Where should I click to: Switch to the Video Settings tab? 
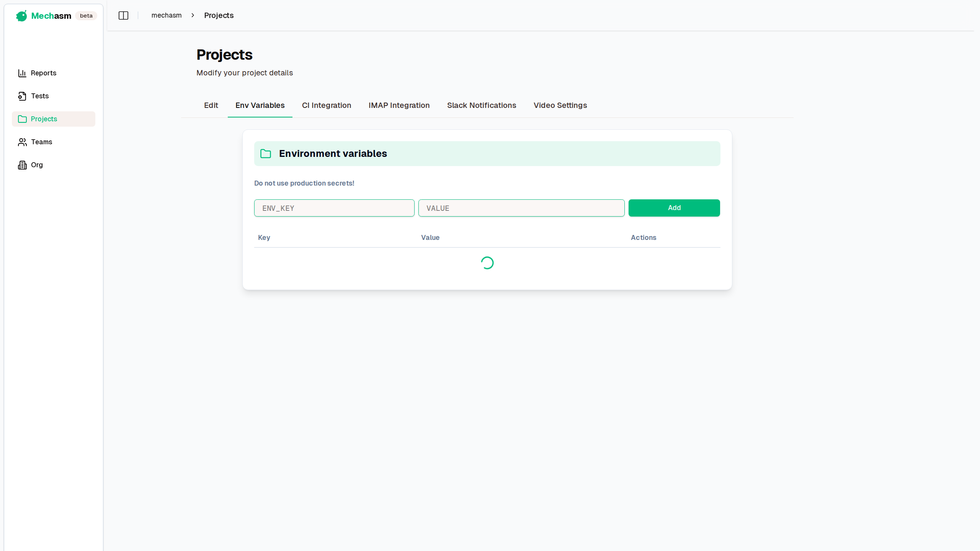click(x=560, y=105)
